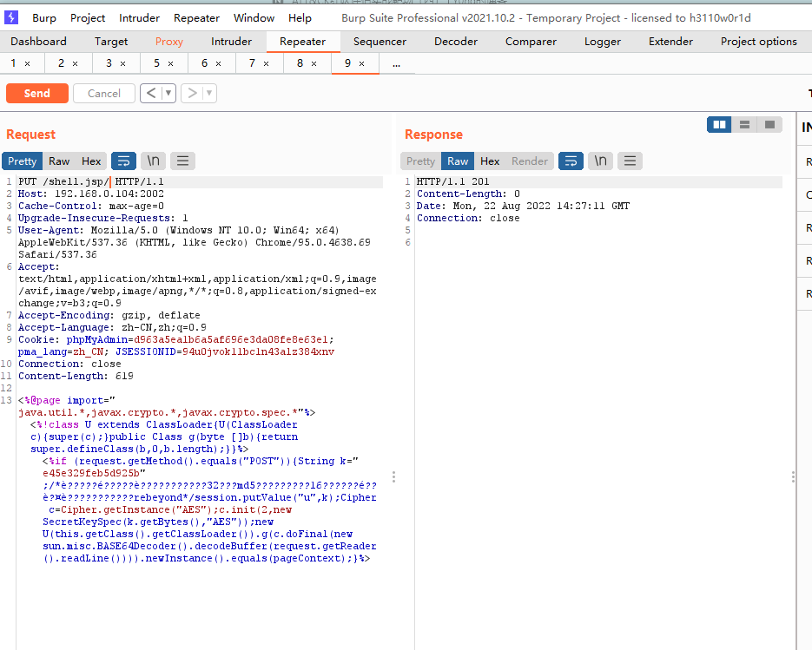Image resolution: width=812 pixels, height=650 pixels.
Task: Switch to the Proxy tab
Action: (169, 42)
